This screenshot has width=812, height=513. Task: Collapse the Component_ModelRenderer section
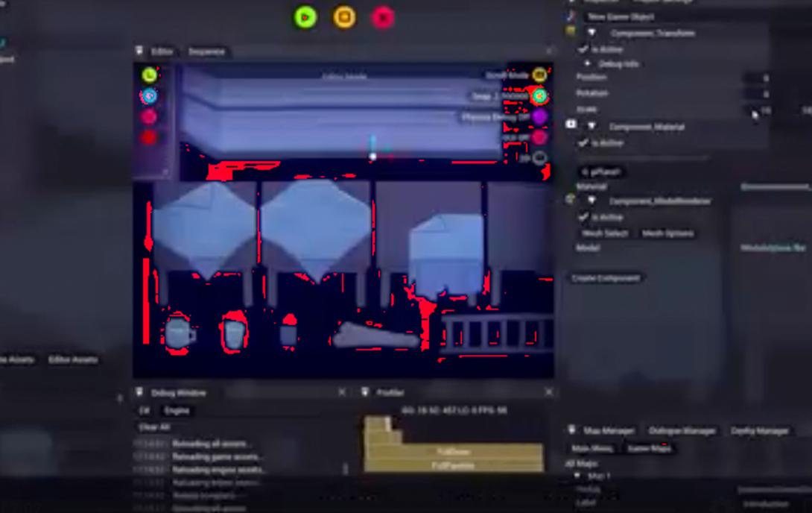pos(591,201)
